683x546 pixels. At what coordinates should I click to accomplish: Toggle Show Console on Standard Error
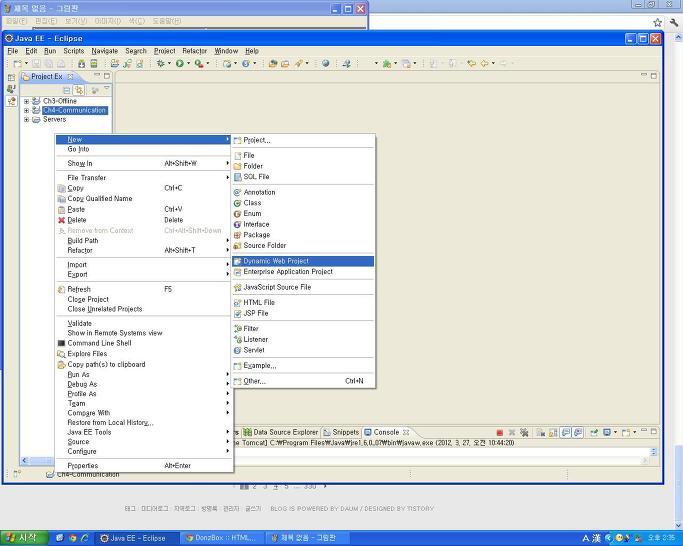578,433
